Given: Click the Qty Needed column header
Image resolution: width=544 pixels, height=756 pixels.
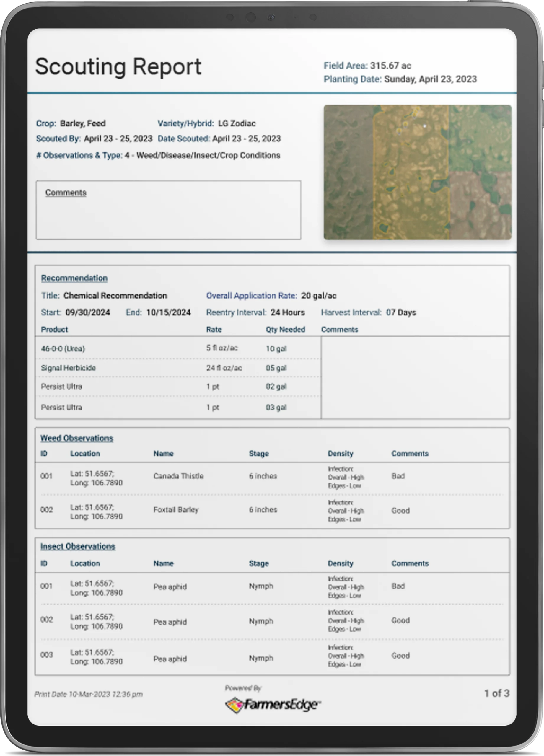Looking at the screenshot, I should (x=285, y=329).
